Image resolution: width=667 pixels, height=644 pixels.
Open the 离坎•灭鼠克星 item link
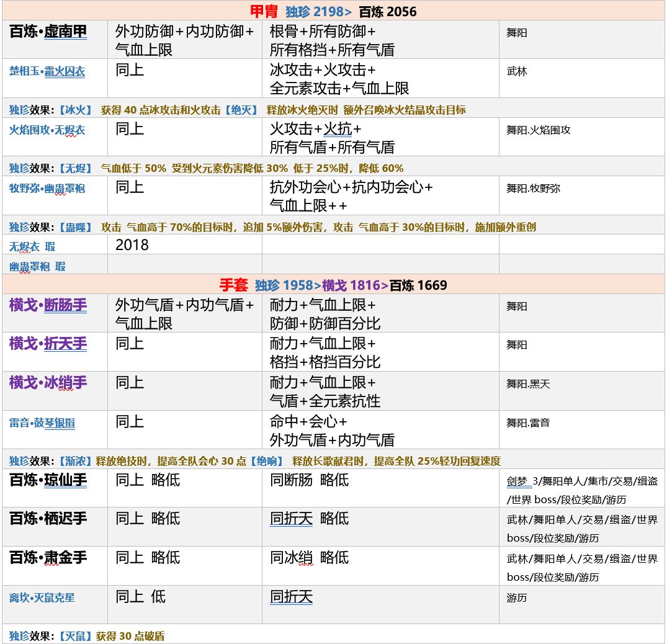point(42,597)
